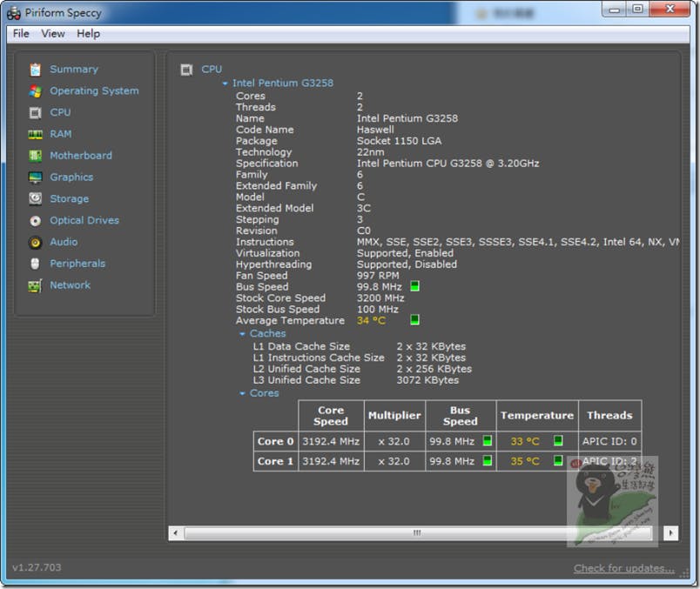Viewport: 700px width, 589px height.
Task: Click the Core 0 row label
Action: click(x=275, y=442)
